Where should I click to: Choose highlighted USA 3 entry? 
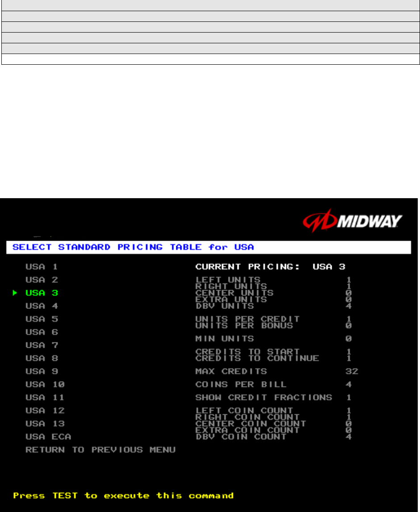(42, 293)
